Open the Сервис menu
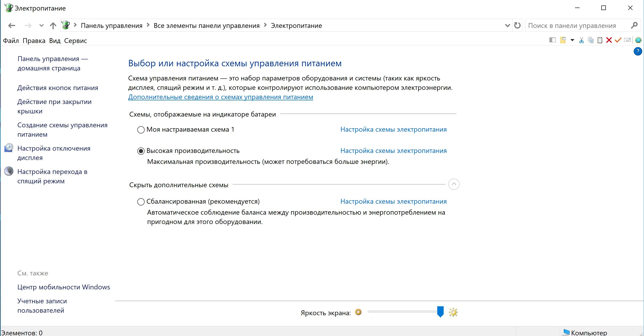The width and height of the screenshot is (644, 336). tap(75, 41)
